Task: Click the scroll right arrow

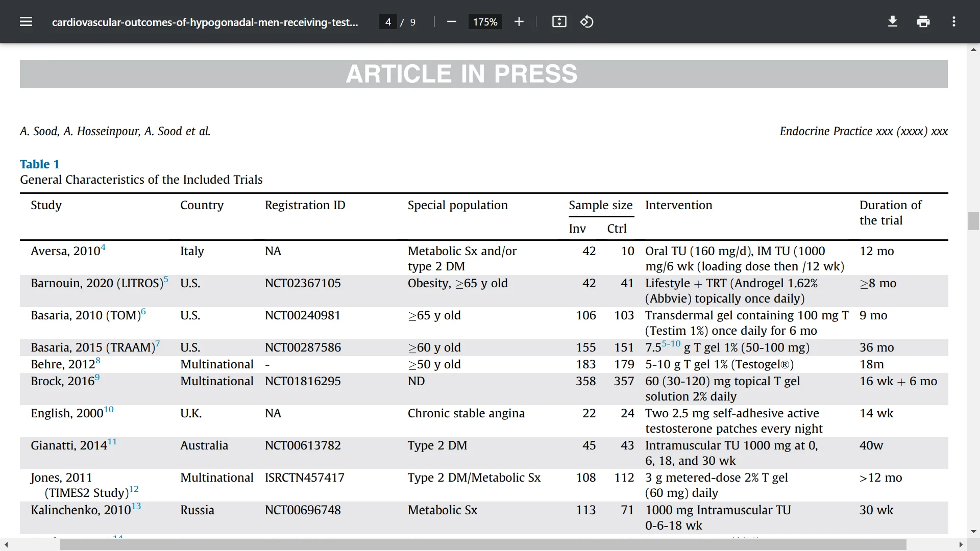Action: (x=961, y=545)
